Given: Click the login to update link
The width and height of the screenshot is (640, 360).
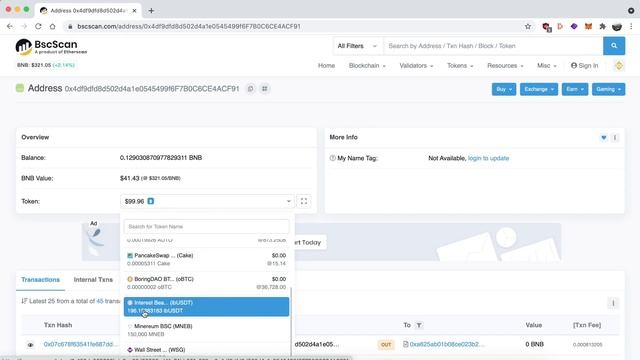Looking at the screenshot, I should click(x=488, y=158).
